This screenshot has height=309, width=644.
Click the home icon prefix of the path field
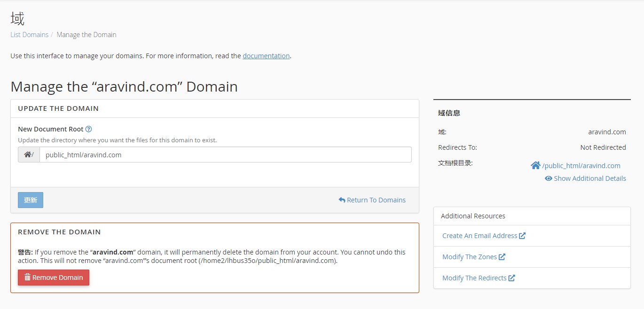click(x=28, y=154)
